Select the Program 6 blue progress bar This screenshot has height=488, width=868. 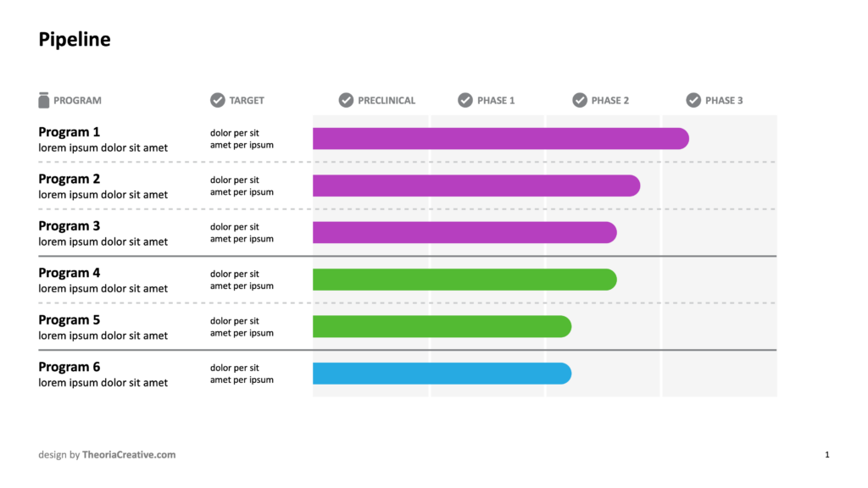[x=442, y=374]
